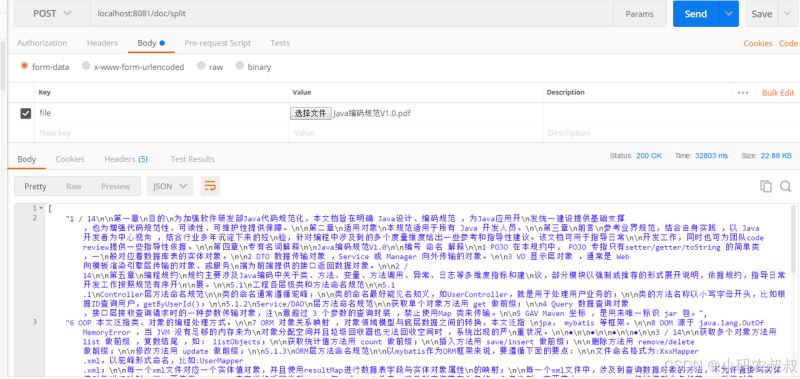The width and height of the screenshot is (800, 379).
Task: Open the response Headers (5) tab
Action: point(126,159)
